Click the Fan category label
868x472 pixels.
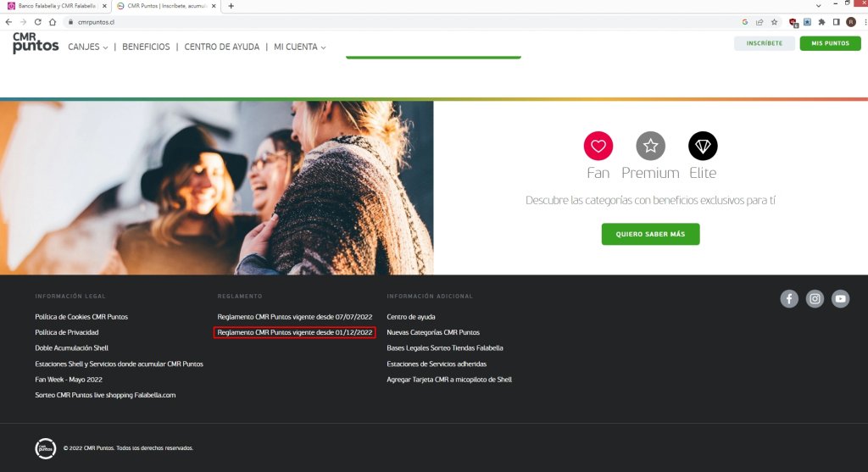coord(598,173)
